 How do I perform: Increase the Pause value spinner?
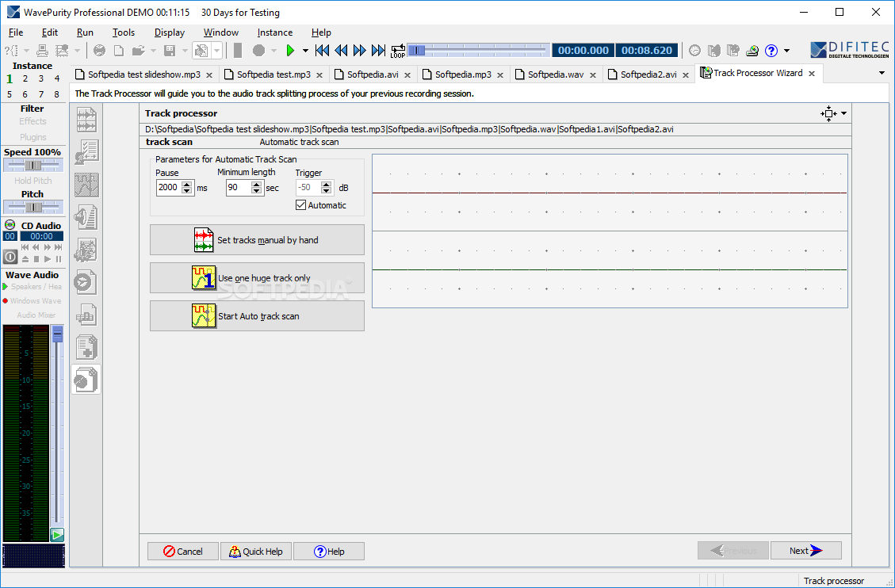pos(186,184)
